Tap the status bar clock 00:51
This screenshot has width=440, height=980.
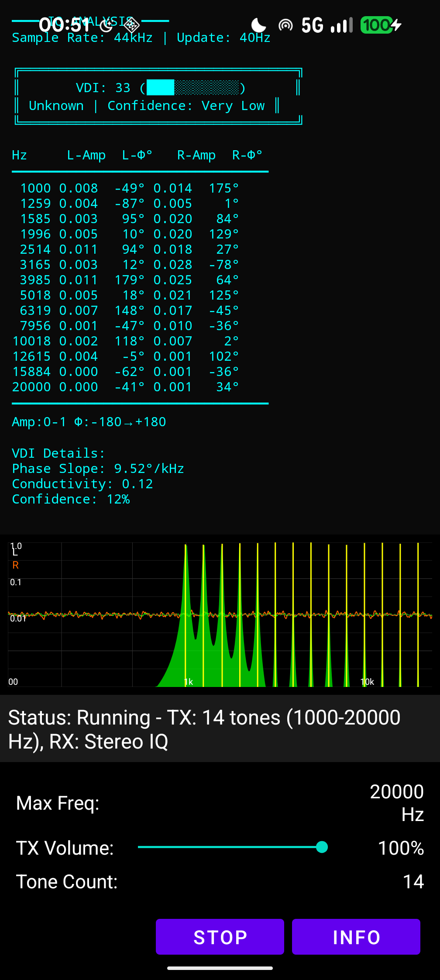coord(65,25)
